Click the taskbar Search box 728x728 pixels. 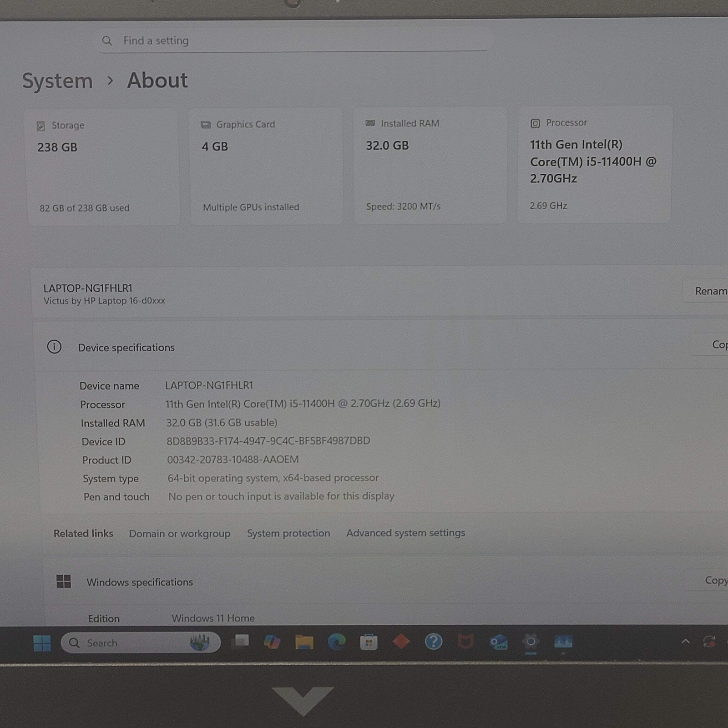click(141, 643)
